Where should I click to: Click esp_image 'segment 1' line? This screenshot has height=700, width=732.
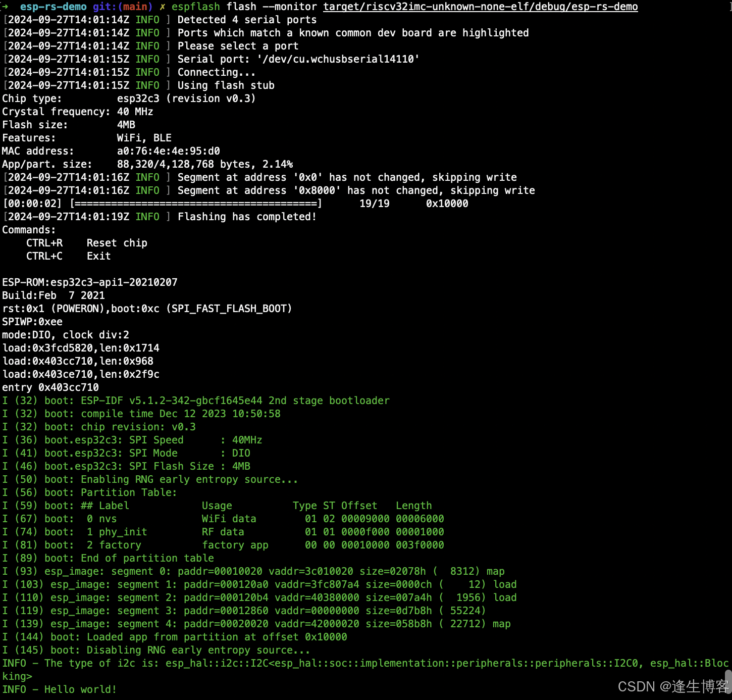tap(259, 584)
